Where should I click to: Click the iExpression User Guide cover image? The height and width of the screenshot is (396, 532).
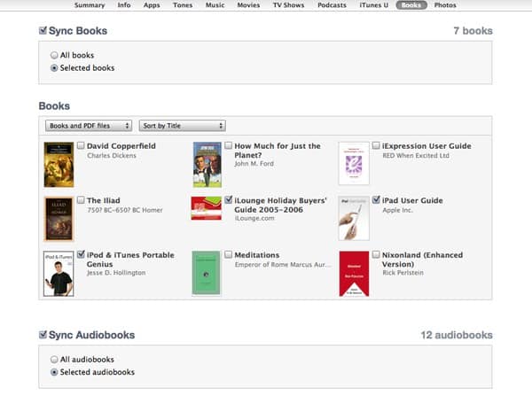[x=354, y=163]
